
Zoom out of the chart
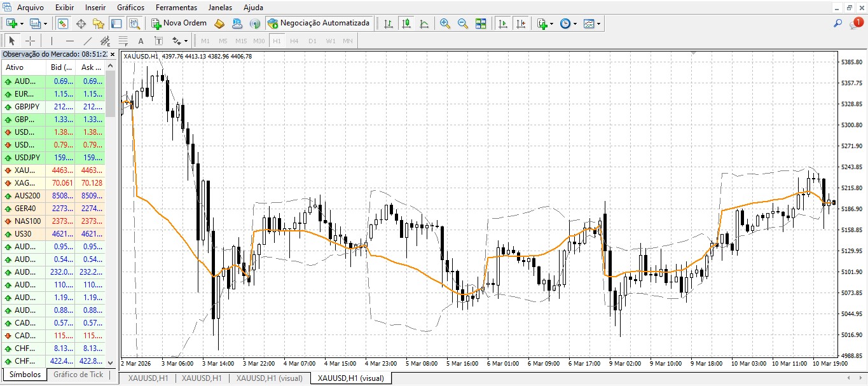coord(463,24)
